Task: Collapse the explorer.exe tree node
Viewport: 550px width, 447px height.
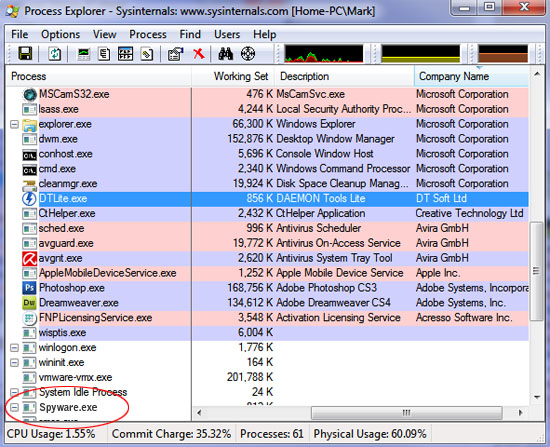Action: click(x=14, y=124)
